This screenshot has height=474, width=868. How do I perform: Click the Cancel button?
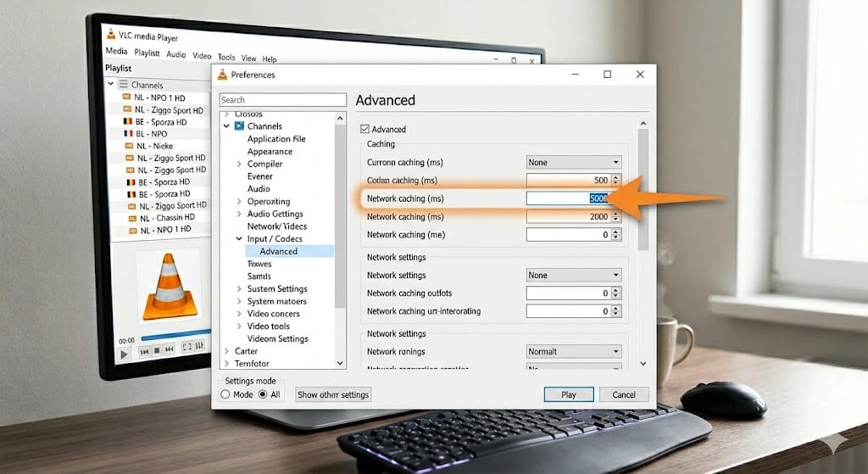(x=624, y=395)
